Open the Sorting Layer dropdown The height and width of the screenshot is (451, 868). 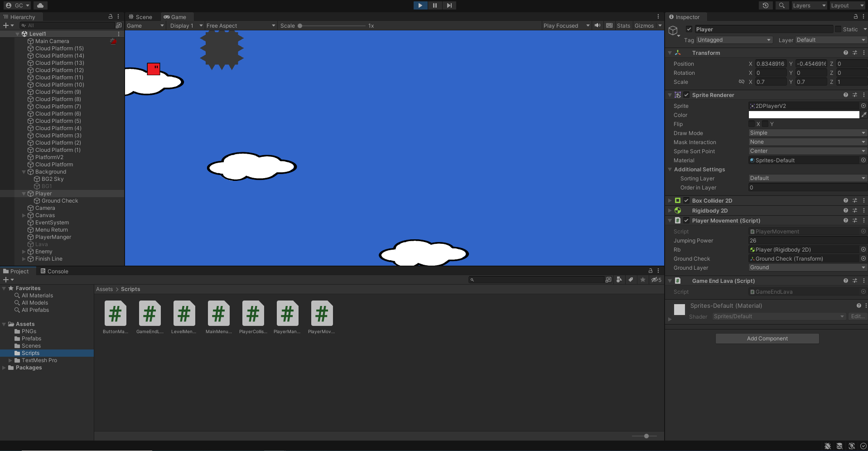pos(807,178)
